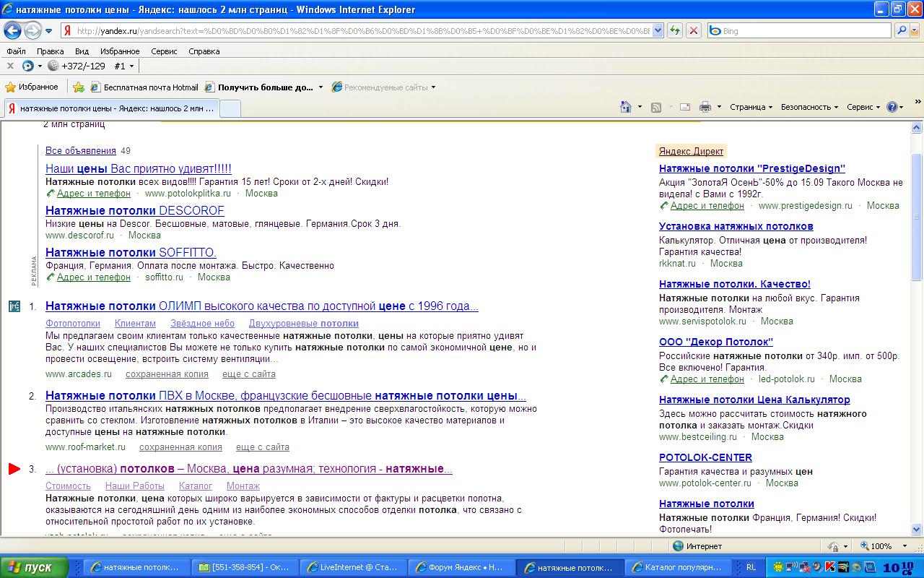This screenshot has height=578, width=924.
Task: Click the magnifier zoom icon in status bar
Action: pyautogui.click(x=865, y=547)
